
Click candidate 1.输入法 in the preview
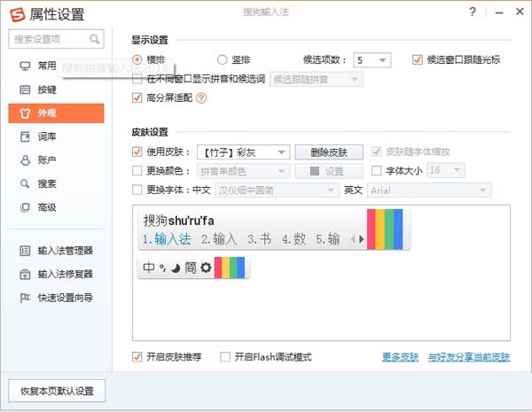(x=167, y=239)
